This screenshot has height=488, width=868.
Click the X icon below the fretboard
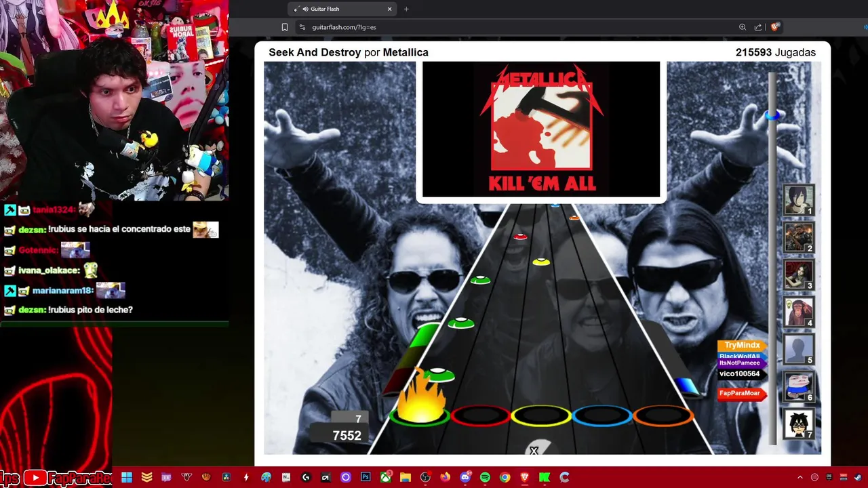534,451
